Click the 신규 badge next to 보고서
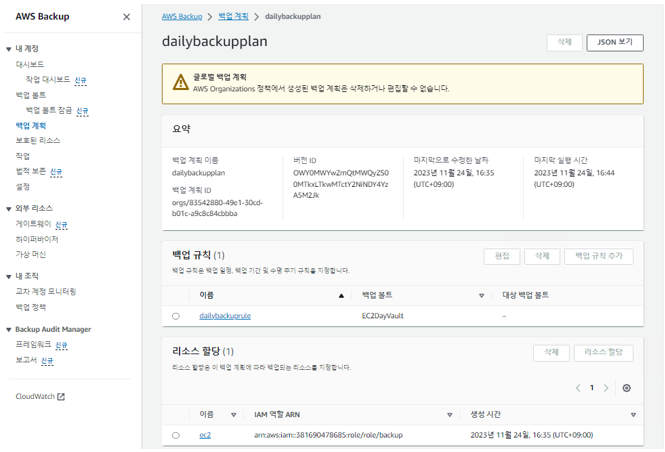 [x=47, y=360]
